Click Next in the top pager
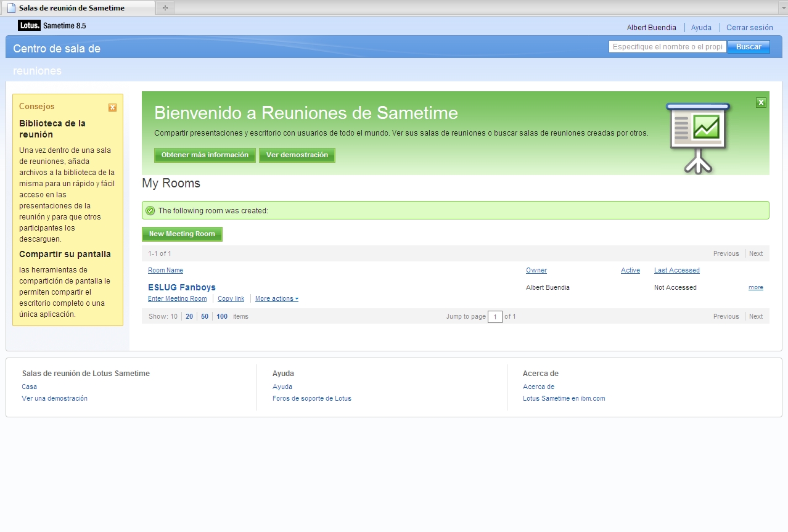Image resolution: width=788 pixels, height=532 pixels. [x=756, y=254]
